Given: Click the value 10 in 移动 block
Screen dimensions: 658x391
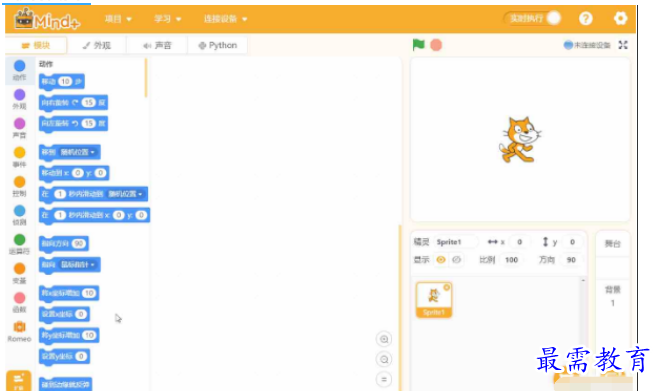Looking at the screenshot, I should point(65,81).
